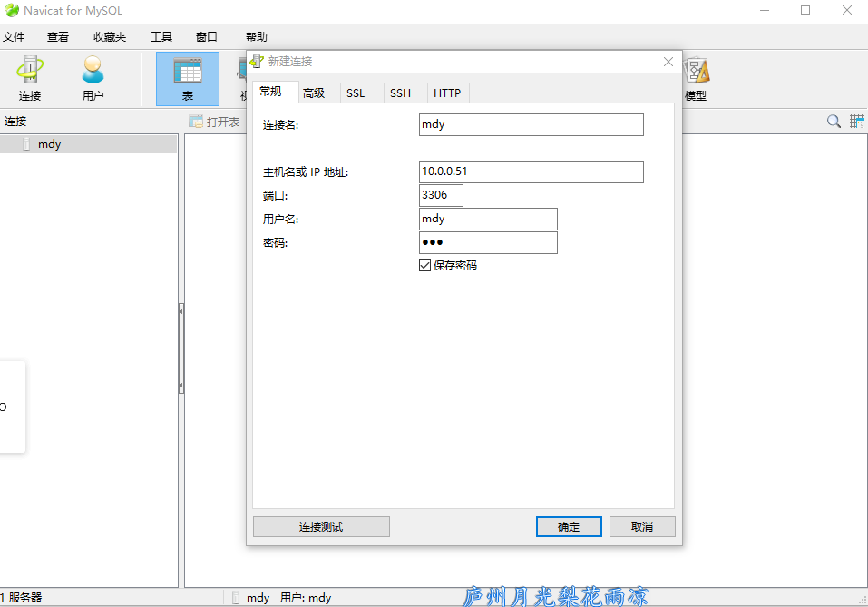Click the 连接测试 button
This screenshot has height=607, width=868.
[x=322, y=526]
